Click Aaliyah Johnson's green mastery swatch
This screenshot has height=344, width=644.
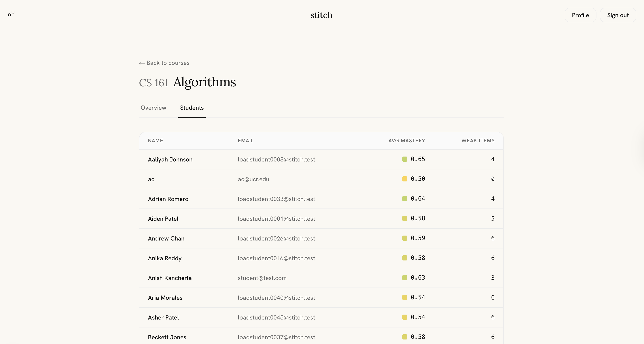[x=405, y=159]
